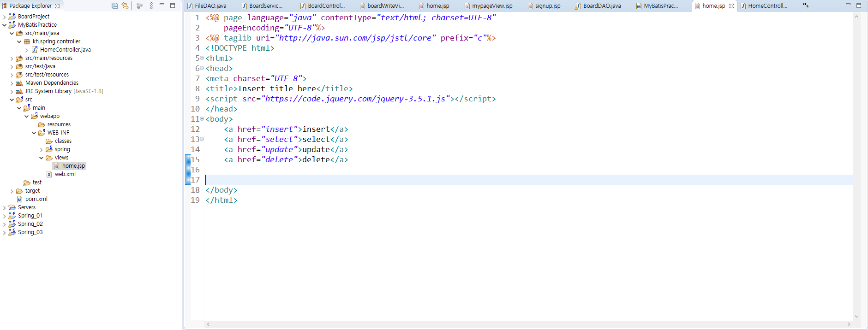
Task: Expand the BoardProject project node
Action: click(4, 17)
